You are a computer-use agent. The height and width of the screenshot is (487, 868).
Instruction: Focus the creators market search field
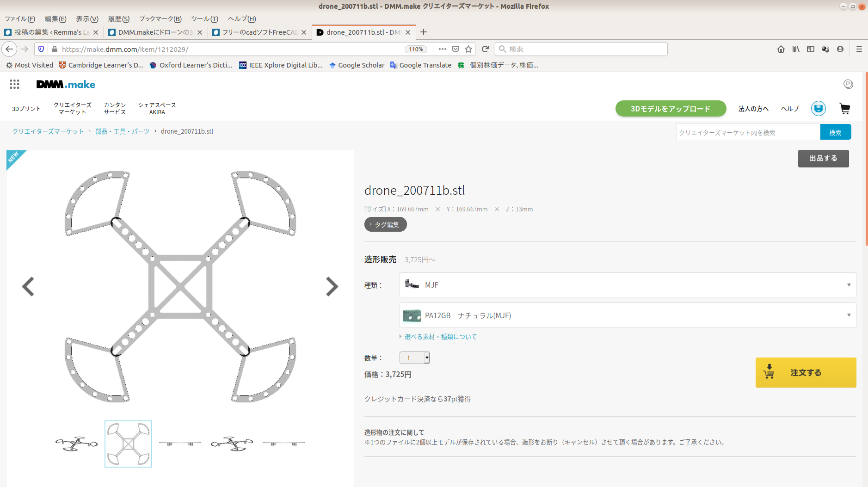[747, 133]
